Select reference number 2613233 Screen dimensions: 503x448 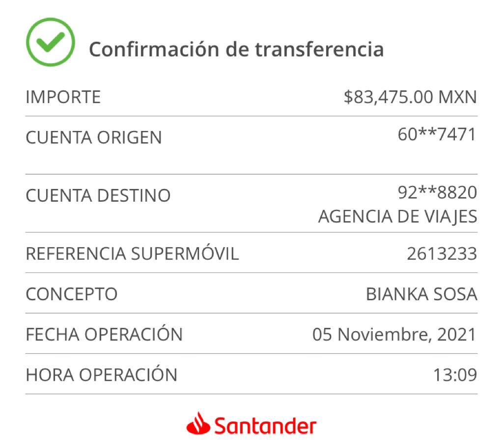pos(442,254)
